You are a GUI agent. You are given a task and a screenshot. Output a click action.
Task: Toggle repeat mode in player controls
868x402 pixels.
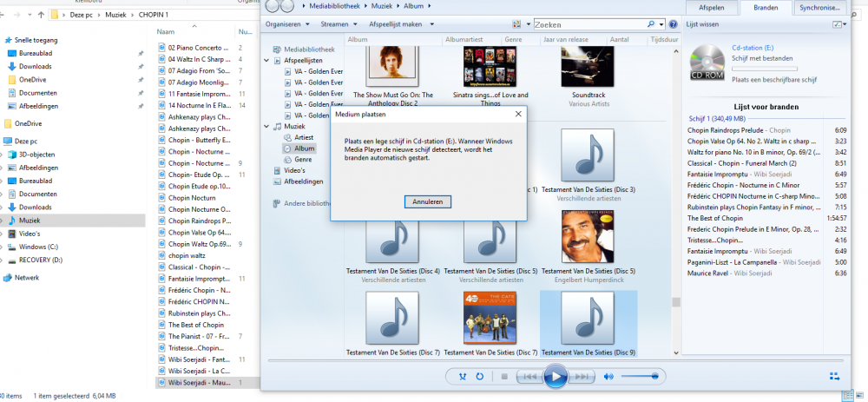481,376
